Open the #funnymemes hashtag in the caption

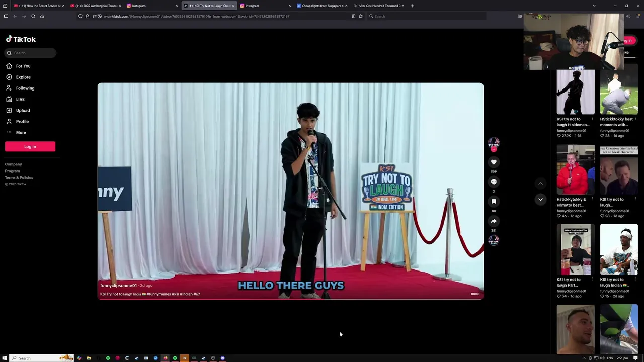[158, 294]
